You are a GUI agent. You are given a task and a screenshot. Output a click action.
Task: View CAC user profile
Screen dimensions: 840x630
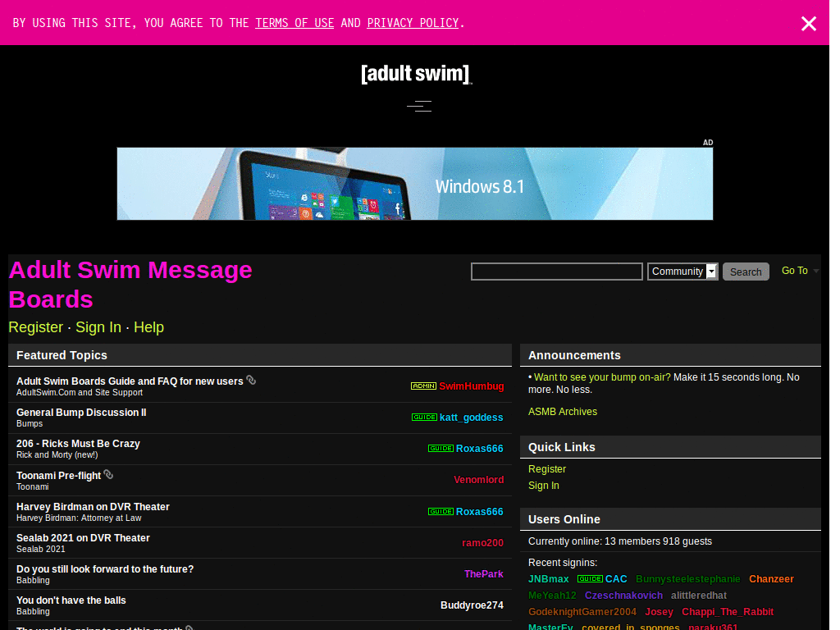[x=616, y=579]
